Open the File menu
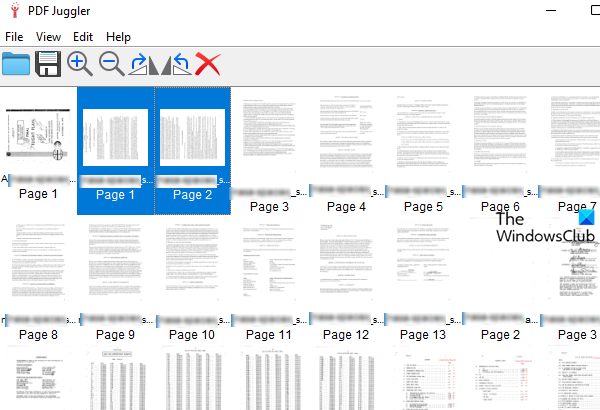Viewport: 600px width, 410px height. click(14, 37)
